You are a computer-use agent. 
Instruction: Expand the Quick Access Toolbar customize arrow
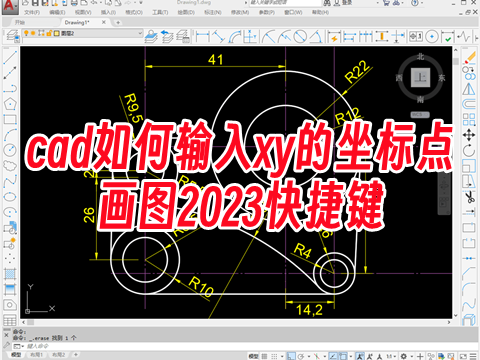[141, 3]
